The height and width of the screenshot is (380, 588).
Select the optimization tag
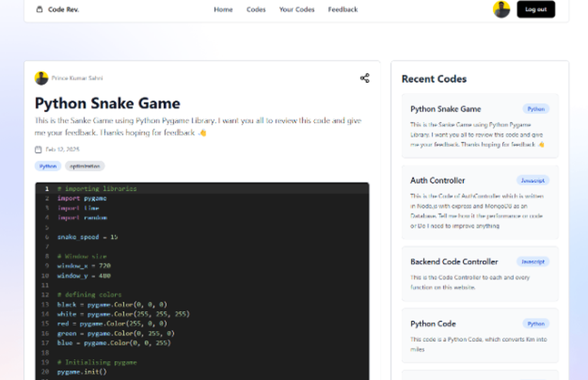(85, 166)
